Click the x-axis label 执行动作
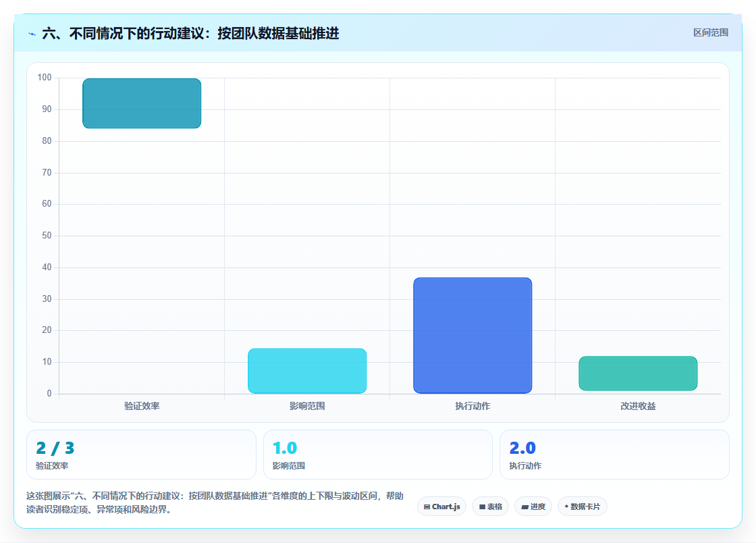756x543 pixels. coord(473,406)
